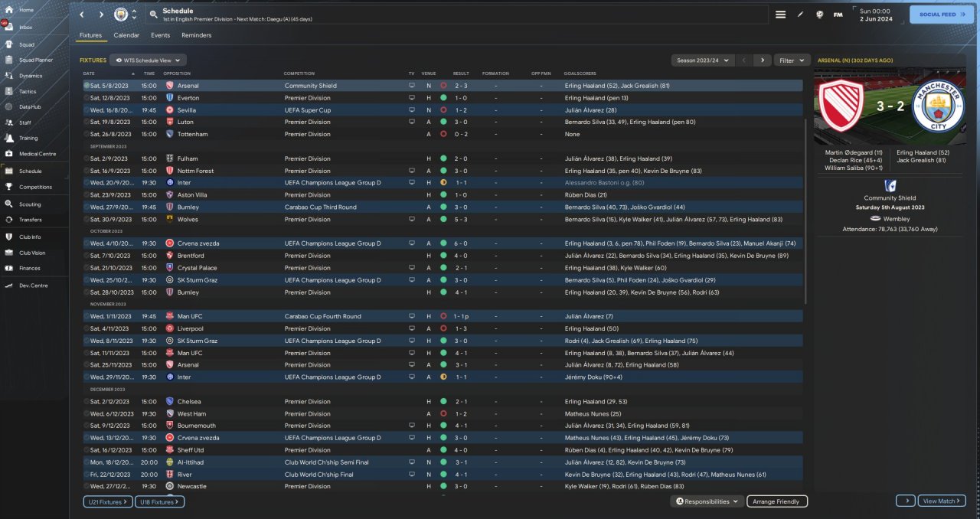Open the Filter dropdown
Image resolution: width=980 pixels, height=519 pixels.
792,60
